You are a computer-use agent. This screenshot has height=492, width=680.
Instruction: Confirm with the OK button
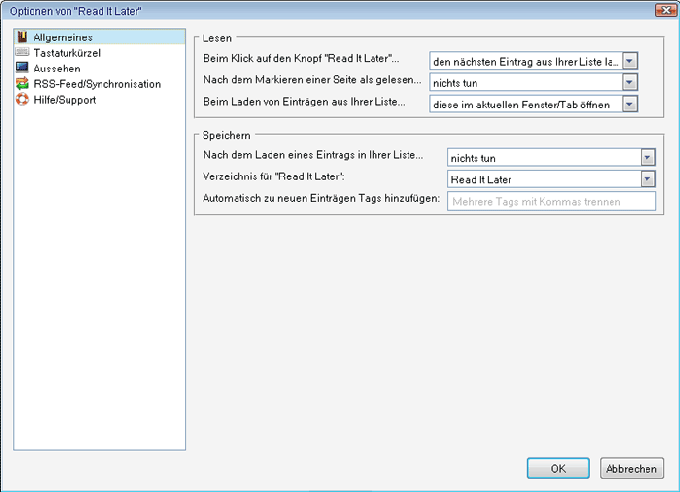coord(558,469)
